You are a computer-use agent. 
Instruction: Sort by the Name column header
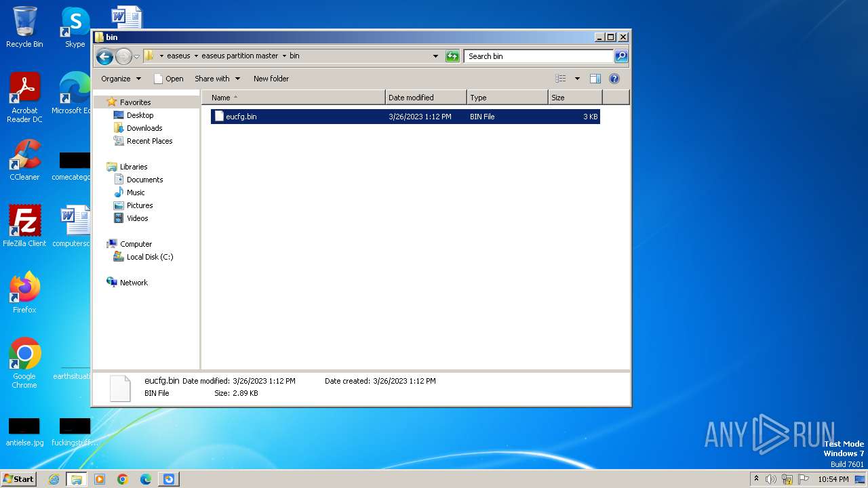tap(294, 98)
